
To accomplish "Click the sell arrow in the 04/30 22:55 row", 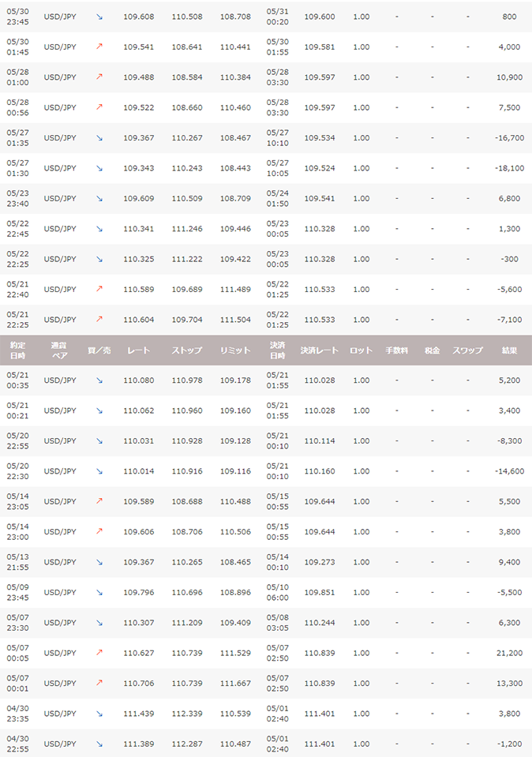I will [x=99, y=744].
